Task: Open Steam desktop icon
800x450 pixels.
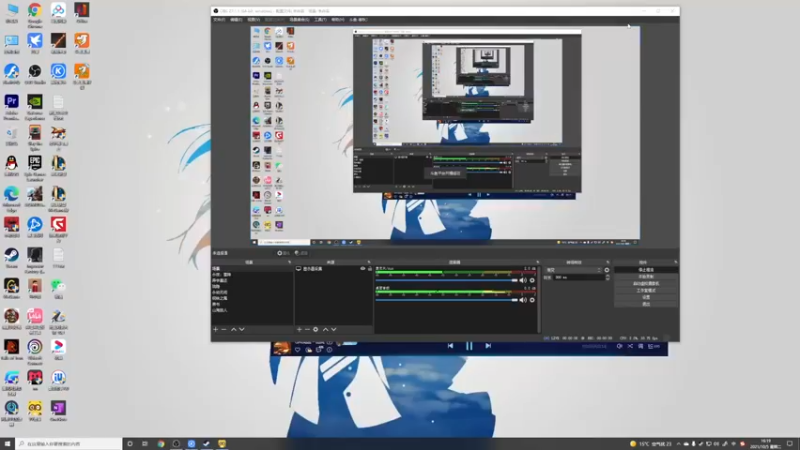Action: tap(11, 258)
